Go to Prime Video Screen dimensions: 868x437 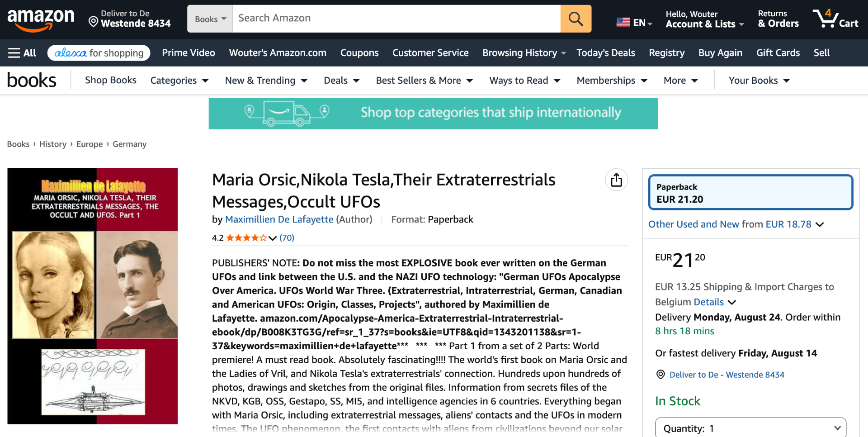click(x=189, y=53)
